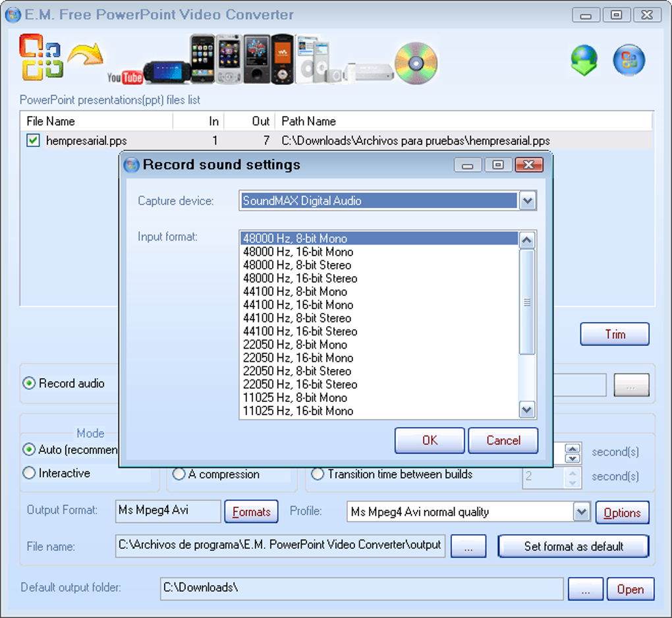Click the Record sound settings dialog icon
This screenshot has width=672, height=618.
click(x=132, y=165)
